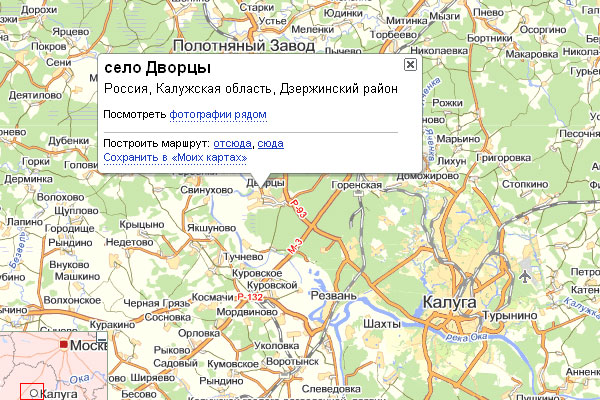
Task: Click the Кумовское label
Action: click(233, 364)
